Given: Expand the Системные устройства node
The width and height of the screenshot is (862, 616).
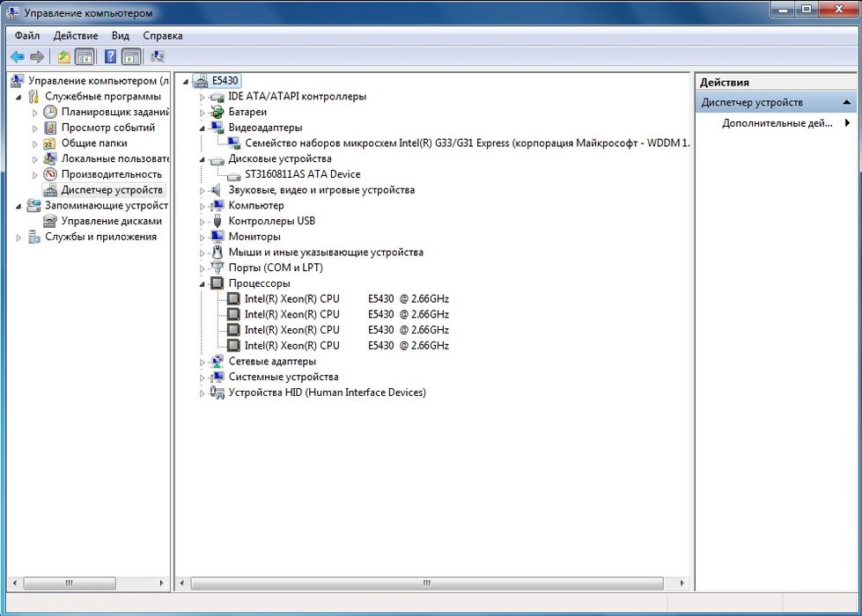Looking at the screenshot, I should click(202, 378).
